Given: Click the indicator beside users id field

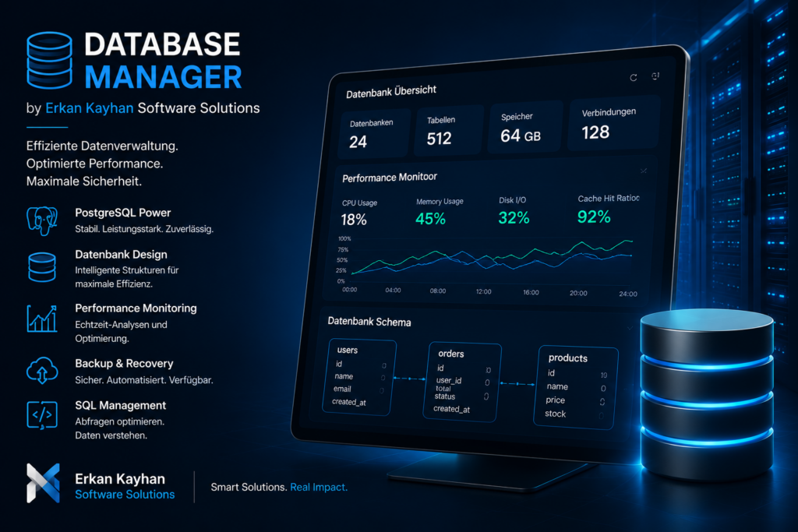Looking at the screenshot, I should click(x=383, y=365).
